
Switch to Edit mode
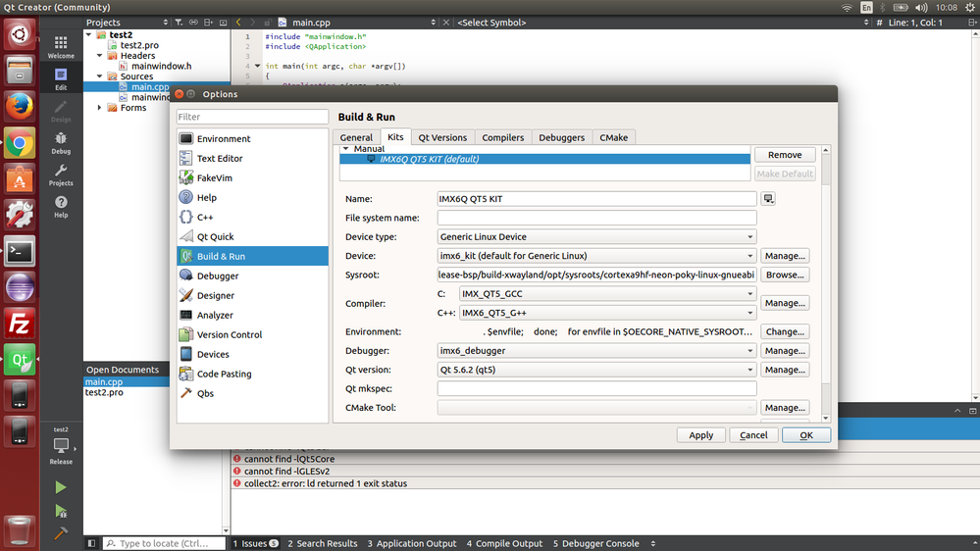tap(61, 78)
